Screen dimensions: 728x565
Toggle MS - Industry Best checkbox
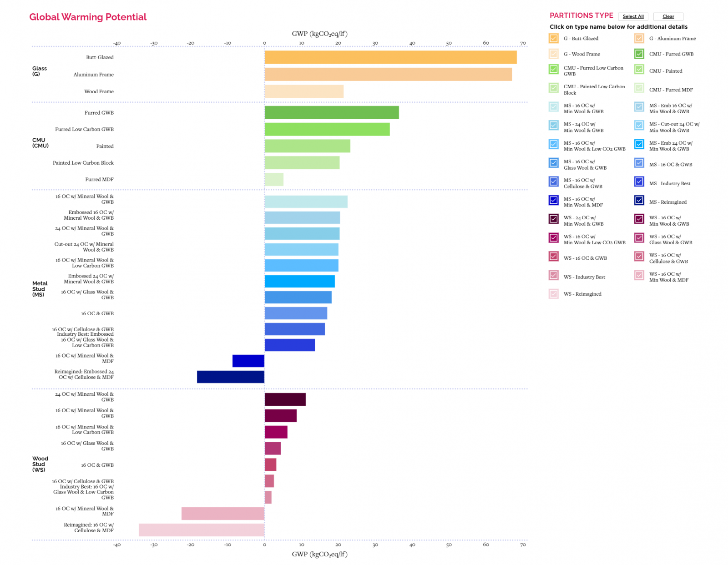(638, 183)
